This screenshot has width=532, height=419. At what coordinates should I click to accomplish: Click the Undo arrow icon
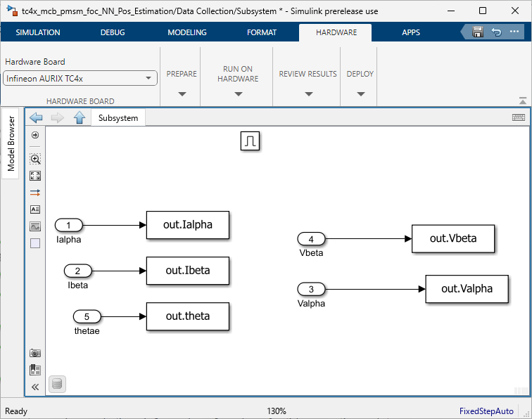pos(496,32)
